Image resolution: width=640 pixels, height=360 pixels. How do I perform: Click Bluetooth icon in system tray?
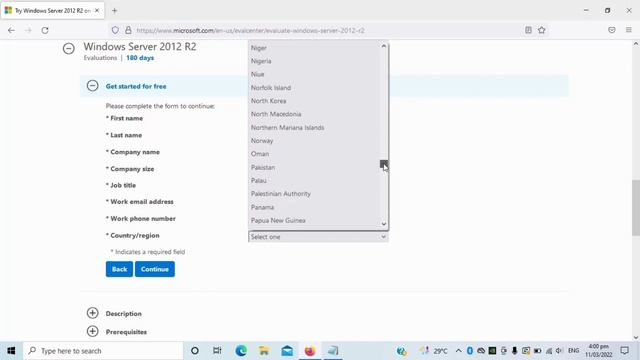(470, 351)
